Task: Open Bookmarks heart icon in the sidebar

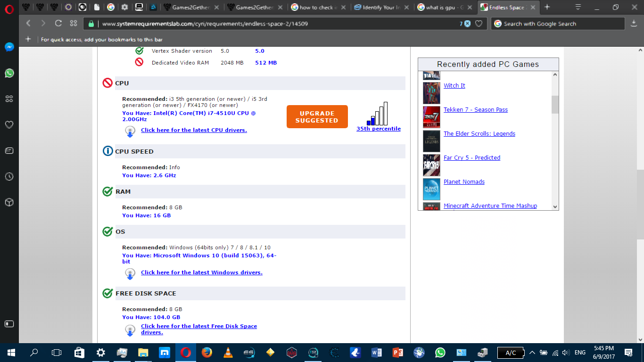Action: point(9,125)
